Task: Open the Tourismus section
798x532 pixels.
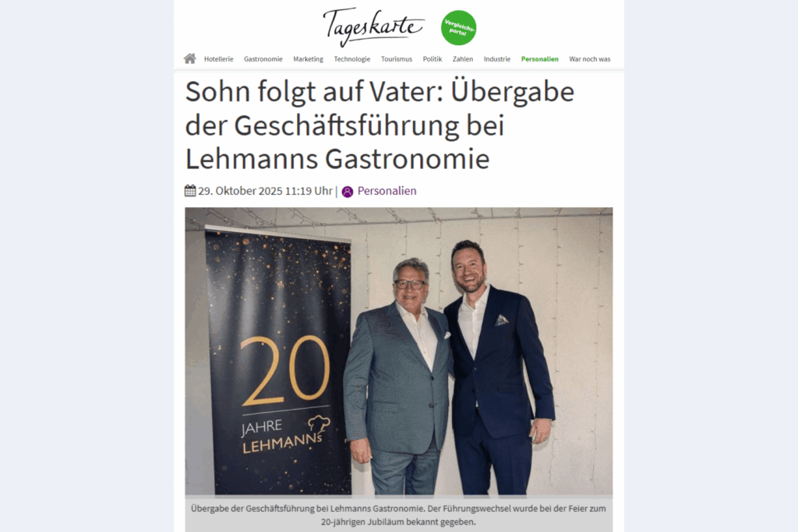Action: pos(397,59)
